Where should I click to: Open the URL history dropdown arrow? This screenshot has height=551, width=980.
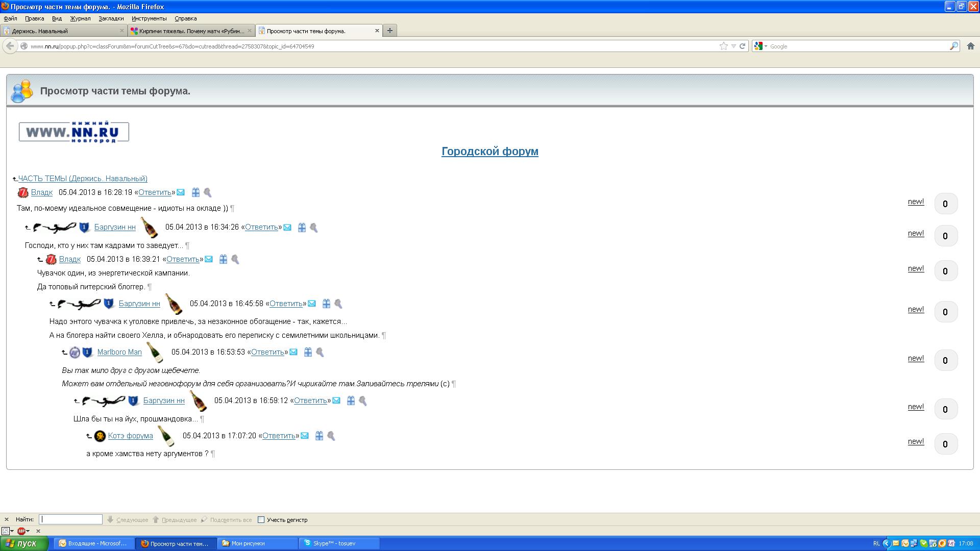733,46
